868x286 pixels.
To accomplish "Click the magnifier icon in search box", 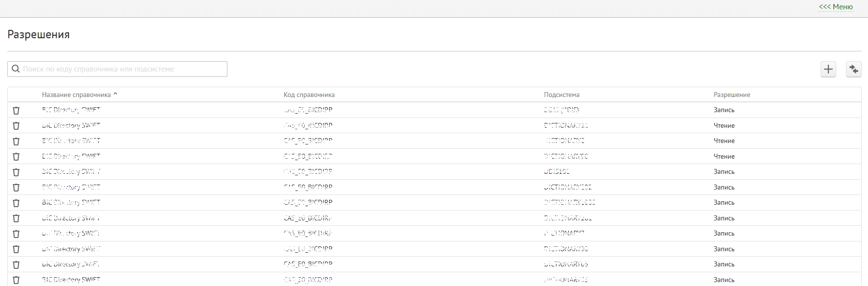I will pyautogui.click(x=16, y=69).
